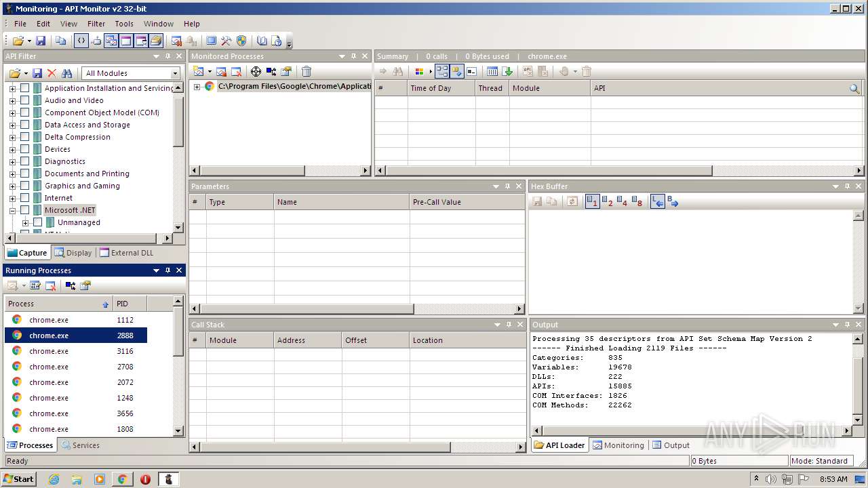Click the search magnifier icon in API column
This screenshot has width=868, height=488.
[x=854, y=88]
